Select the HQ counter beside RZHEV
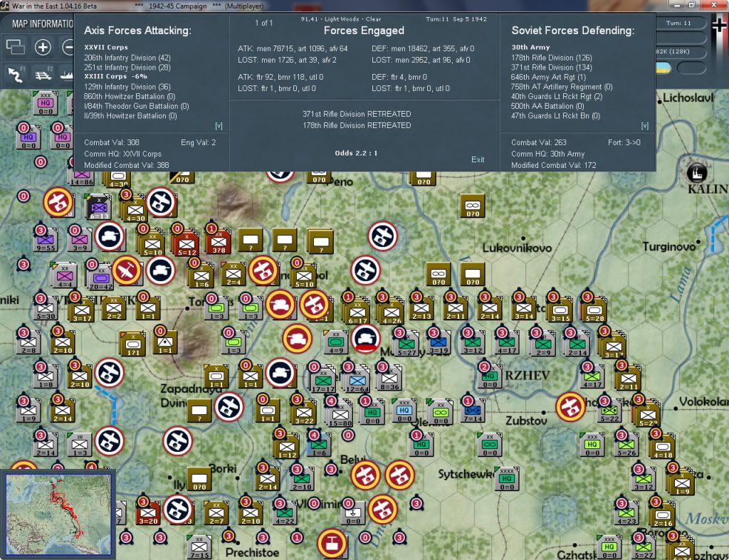The image size is (729, 560). (x=490, y=376)
